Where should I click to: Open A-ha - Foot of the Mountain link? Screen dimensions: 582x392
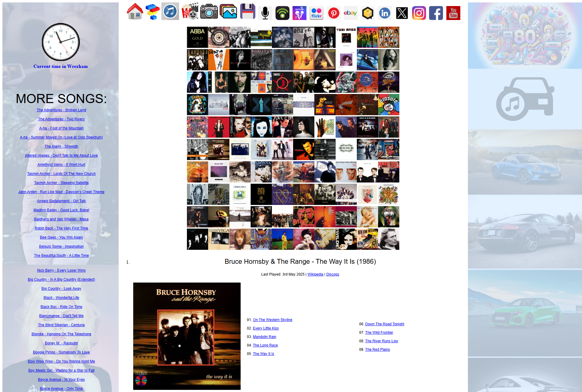tap(61, 128)
